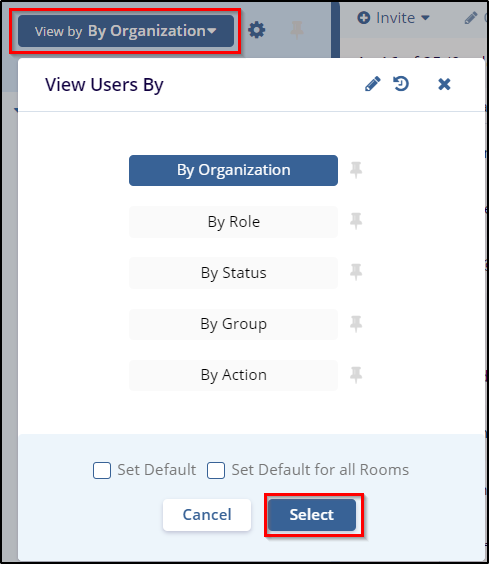Click the pencil edit icon in dialog header

click(373, 84)
